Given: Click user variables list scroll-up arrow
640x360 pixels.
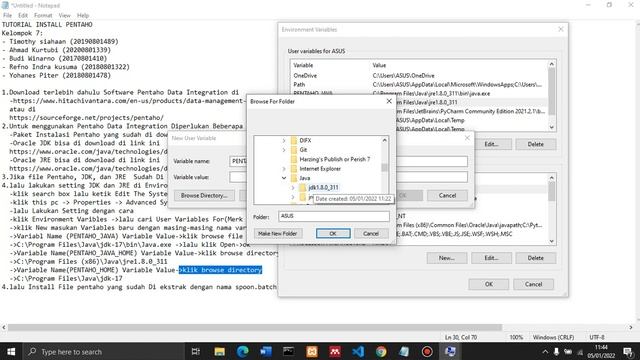Looking at the screenshot, I should coord(552,64).
